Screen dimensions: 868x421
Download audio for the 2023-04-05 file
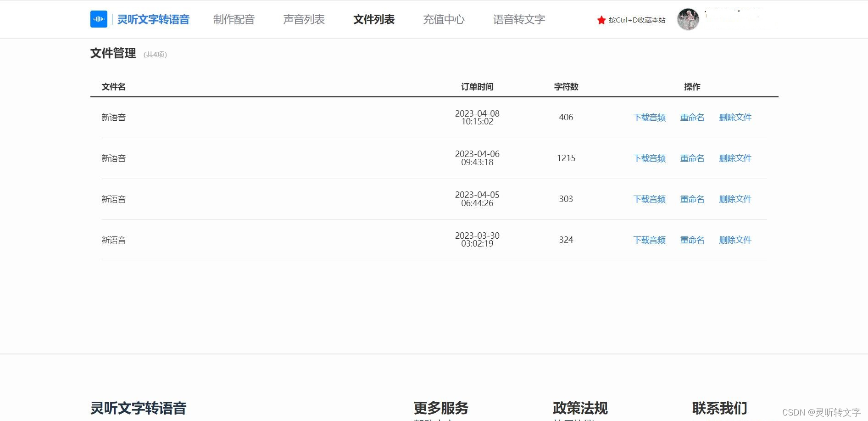(x=650, y=199)
